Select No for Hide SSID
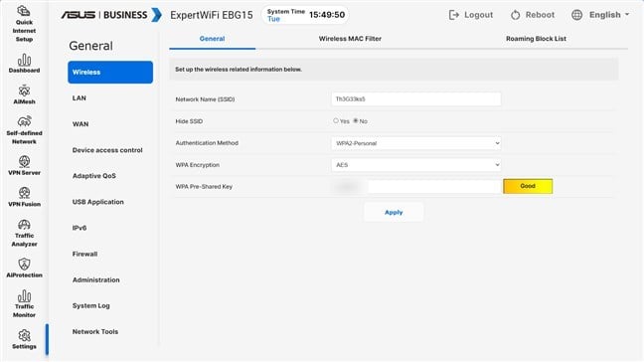The height and width of the screenshot is (362, 644). coord(356,120)
